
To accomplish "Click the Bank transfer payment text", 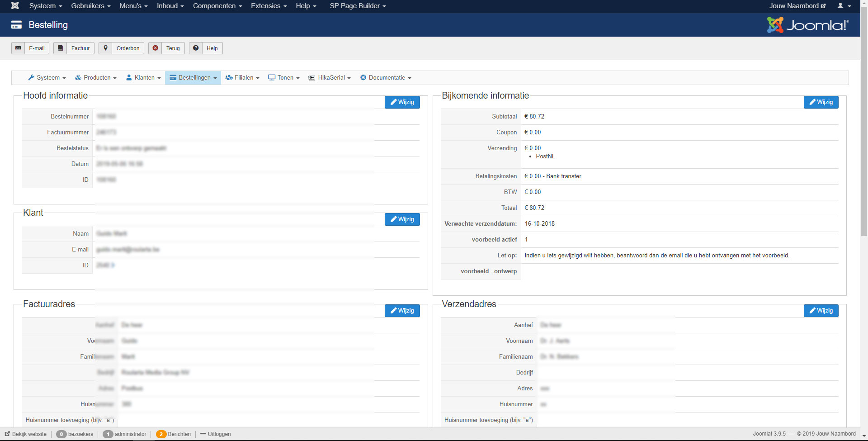I will (x=564, y=176).
